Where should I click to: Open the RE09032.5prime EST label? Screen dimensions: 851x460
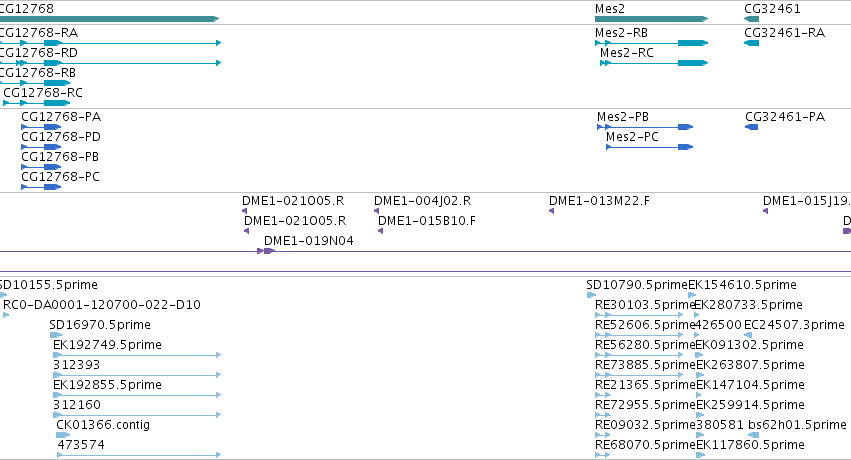click(x=645, y=425)
